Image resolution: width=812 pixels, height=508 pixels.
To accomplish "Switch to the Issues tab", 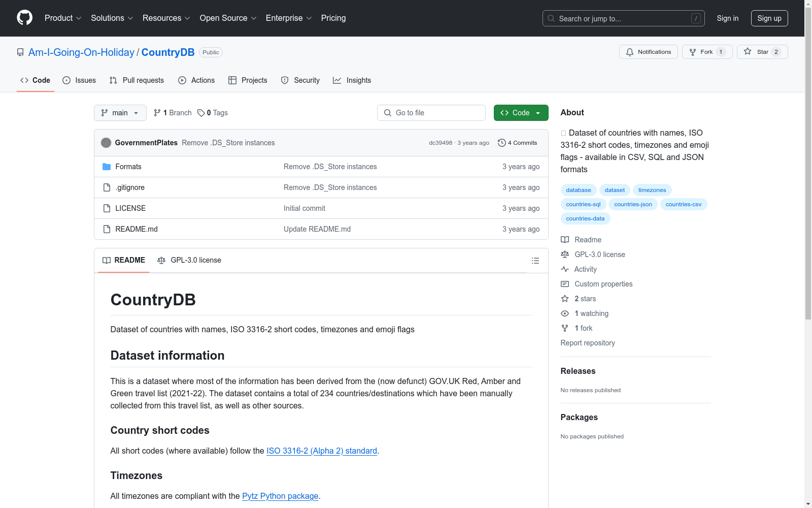I will [x=79, y=80].
